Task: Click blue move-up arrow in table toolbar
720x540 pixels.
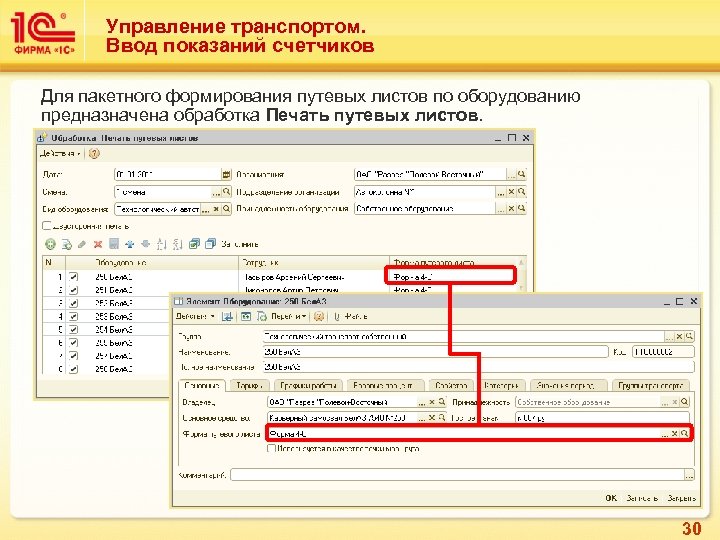Action: 130,244
